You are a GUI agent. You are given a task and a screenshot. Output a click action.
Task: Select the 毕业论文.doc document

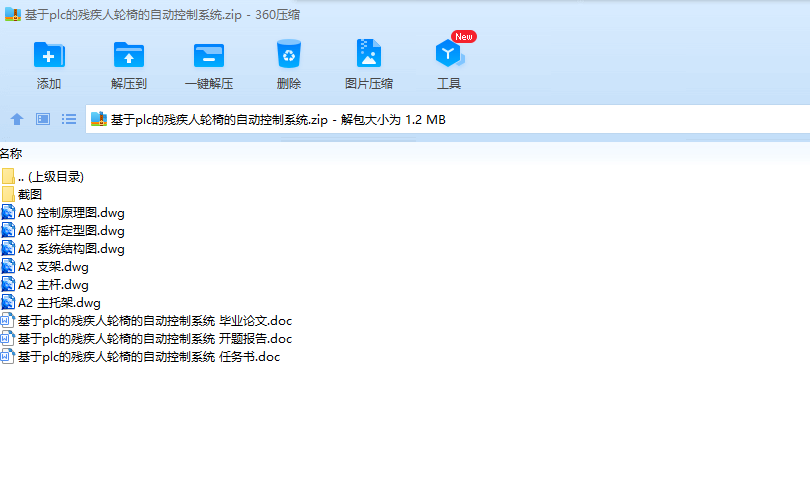tap(147, 321)
